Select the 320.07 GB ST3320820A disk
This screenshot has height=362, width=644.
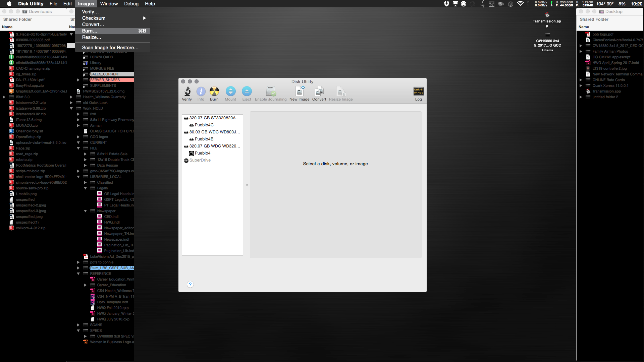[x=212, y=118]
